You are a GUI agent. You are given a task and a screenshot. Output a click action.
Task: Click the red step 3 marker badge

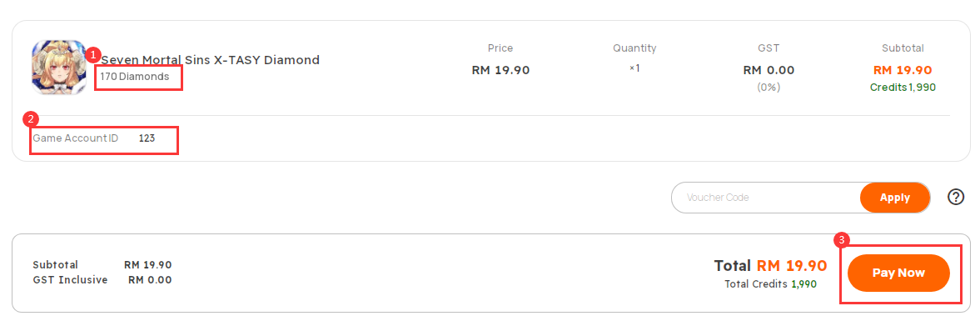(x=842, y=239)
